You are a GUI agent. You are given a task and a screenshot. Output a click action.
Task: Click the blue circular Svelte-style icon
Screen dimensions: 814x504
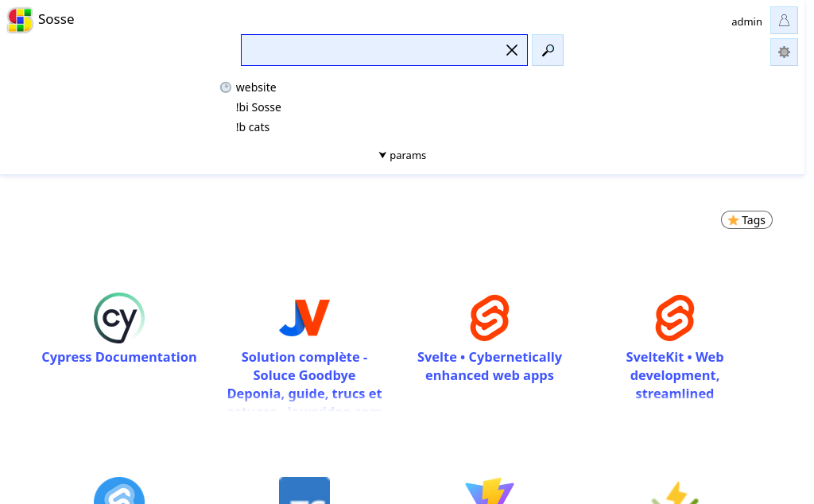point(119,490)
